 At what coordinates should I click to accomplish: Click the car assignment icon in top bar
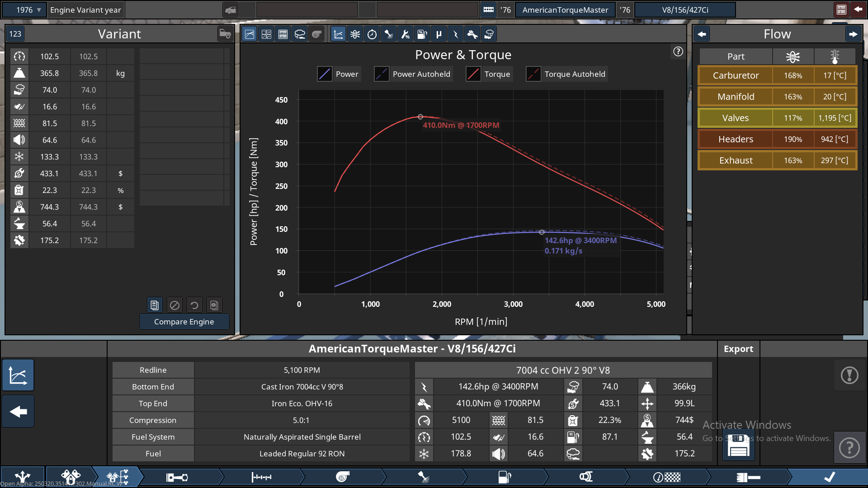pyautogui.click(x=231, y=9)
